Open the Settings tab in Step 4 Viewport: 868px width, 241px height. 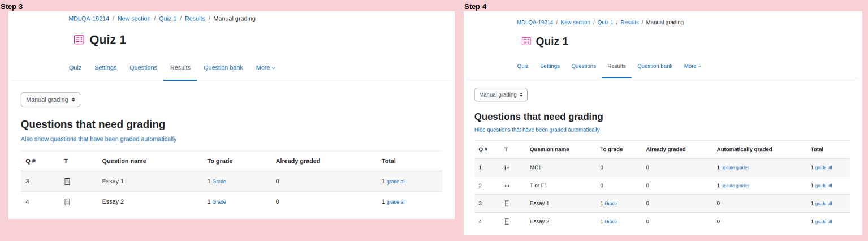[x=550, y=66]
